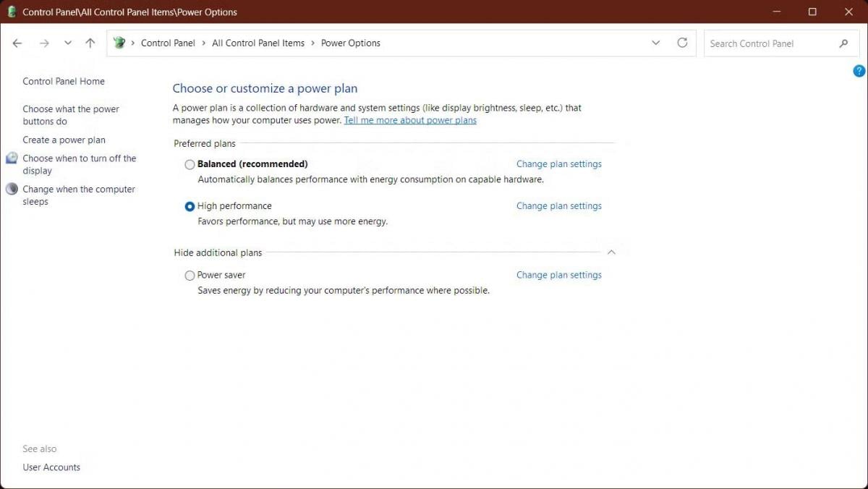Open Tell me more about power plans

click(410, 120)
